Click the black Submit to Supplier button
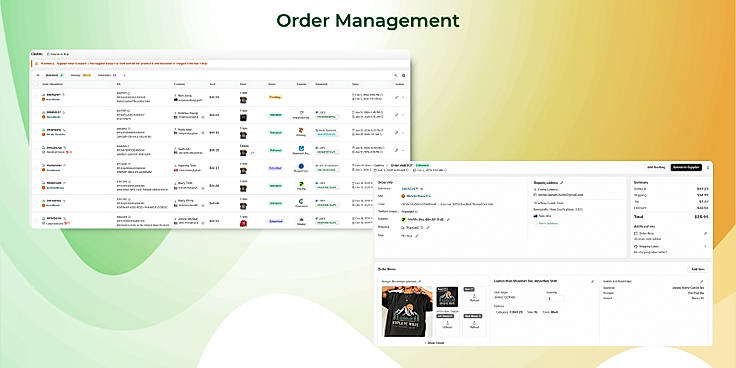This screenshot has width=736, height=368. tap(686, 167)
